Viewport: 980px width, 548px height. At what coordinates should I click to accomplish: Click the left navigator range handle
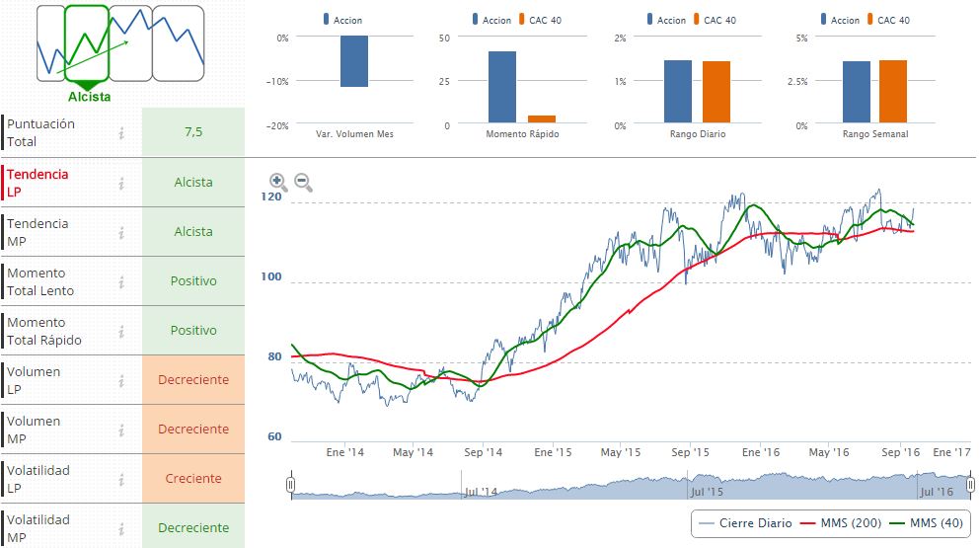tap(290, 485)
